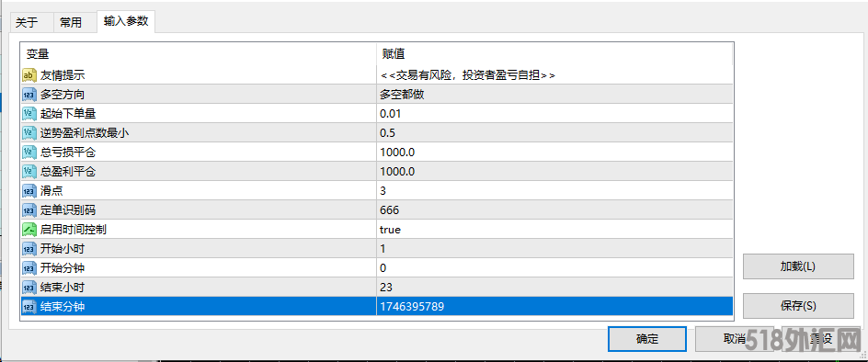Click the integer icon beside 开始分钟
868x362 pixels.
coord(29,268)
